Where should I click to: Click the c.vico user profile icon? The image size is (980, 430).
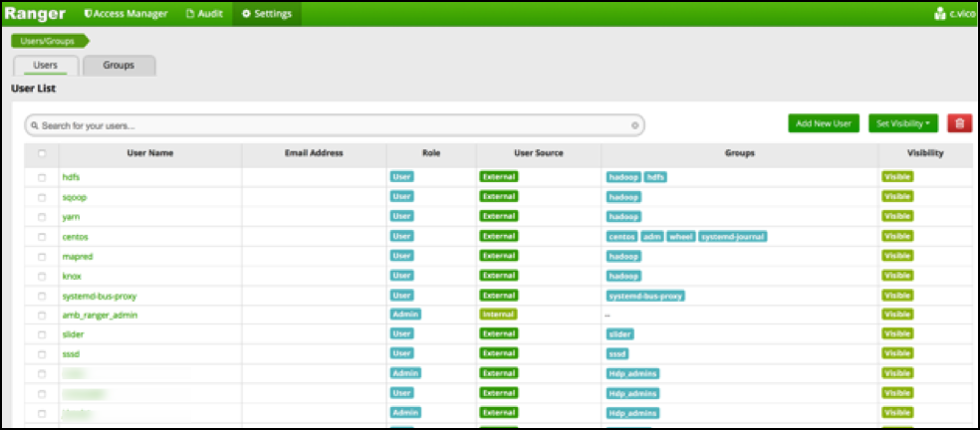(939, 14)
